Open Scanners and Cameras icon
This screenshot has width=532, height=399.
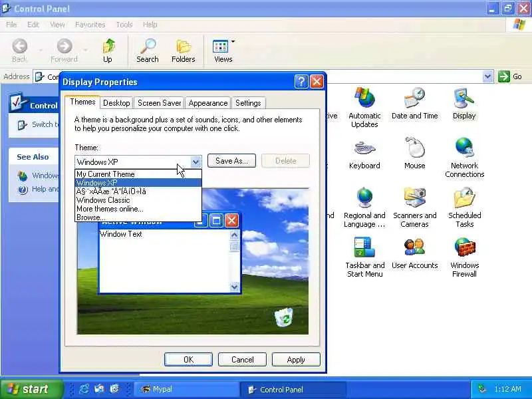(414, 207)
